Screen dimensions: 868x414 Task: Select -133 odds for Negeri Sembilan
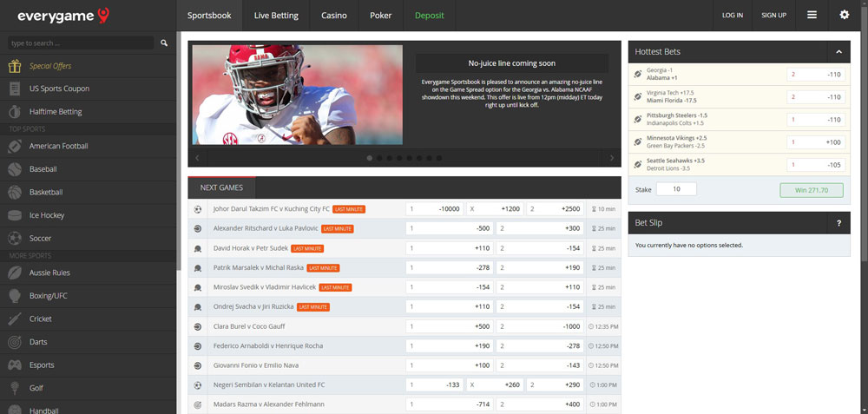point(435,384)
